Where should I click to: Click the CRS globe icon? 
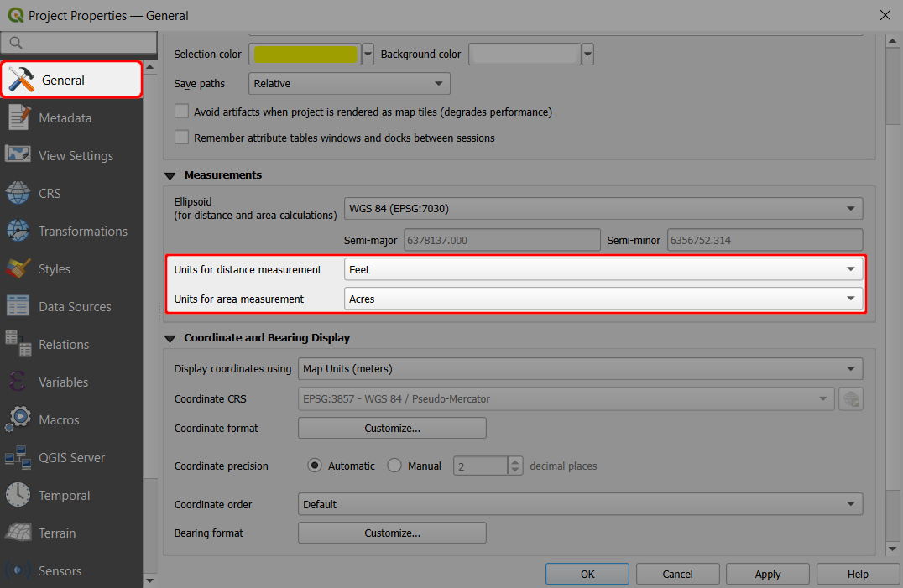click(18, 193)
